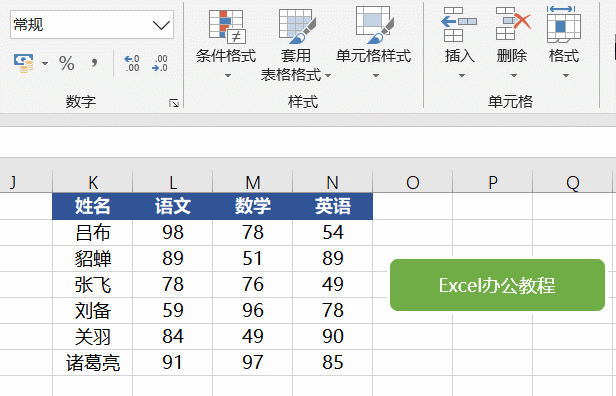Select column O header
Screen dimensions: 616x396
click(x=412, y=182)
